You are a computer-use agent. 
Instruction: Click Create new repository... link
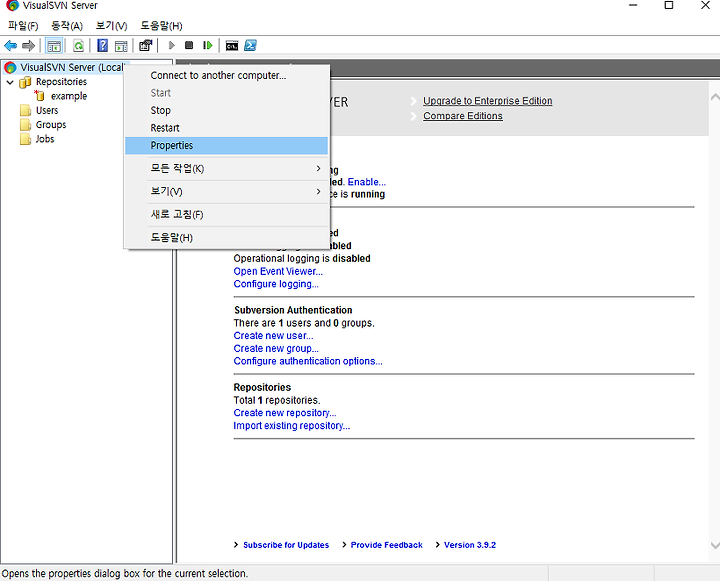click(285, 413)
